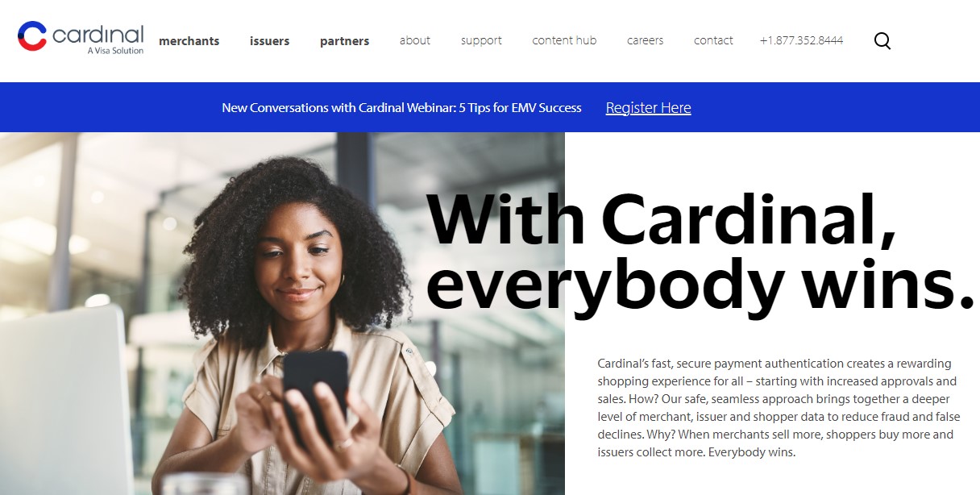The image size is (980, 495).
Task: Click the +1.877.352.8444 phone number
Action: click(x=801, y=40)
